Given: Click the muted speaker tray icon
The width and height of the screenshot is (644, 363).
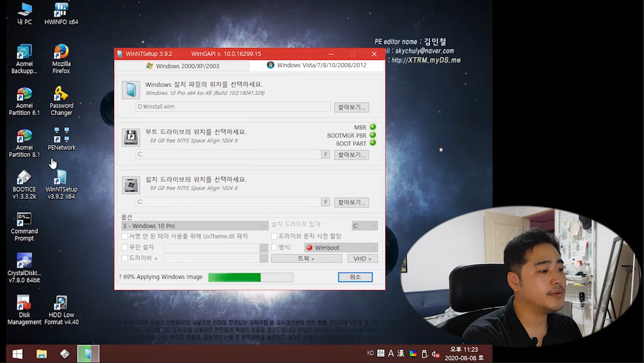Looking at the screenshot, I should tap(435, 354).
